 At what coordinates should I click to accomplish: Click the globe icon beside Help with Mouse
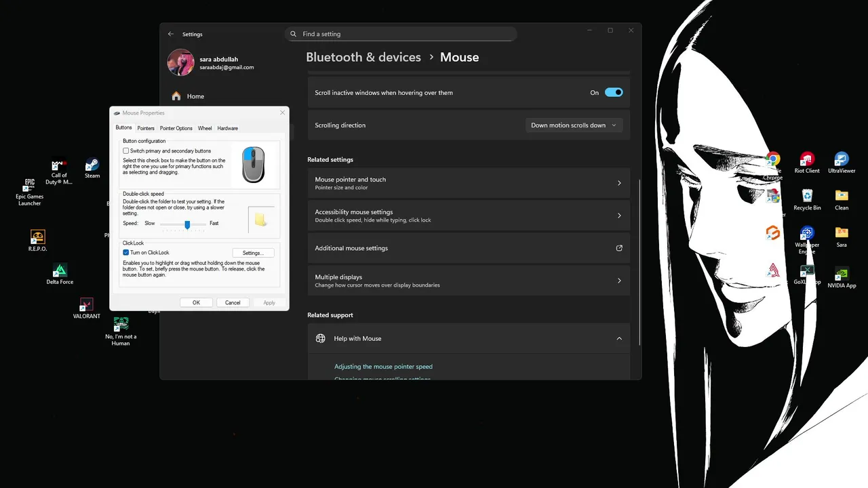pos(321,338)
